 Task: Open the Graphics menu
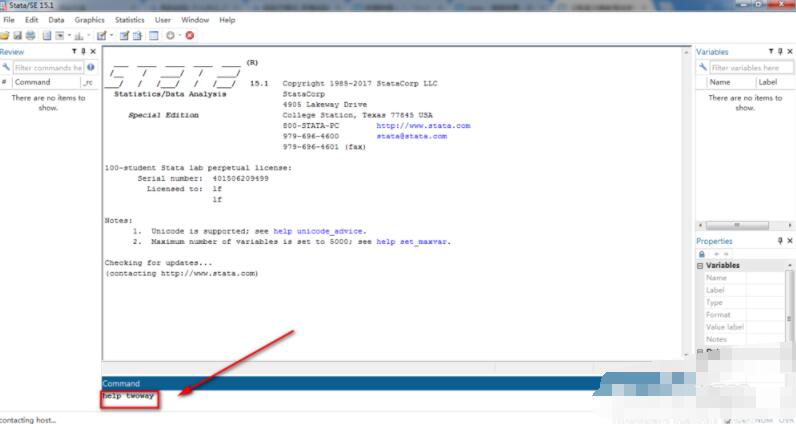pos(89,20)
